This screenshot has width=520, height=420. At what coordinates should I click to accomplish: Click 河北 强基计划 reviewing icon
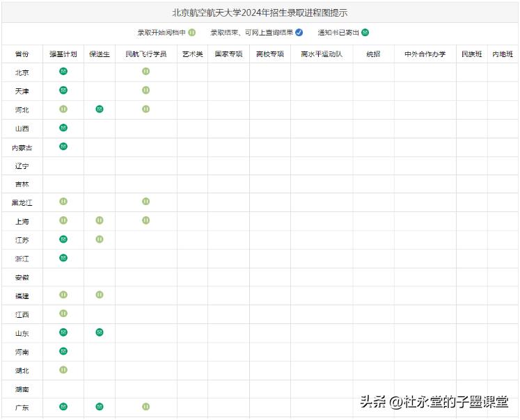[x=63, y=109]
